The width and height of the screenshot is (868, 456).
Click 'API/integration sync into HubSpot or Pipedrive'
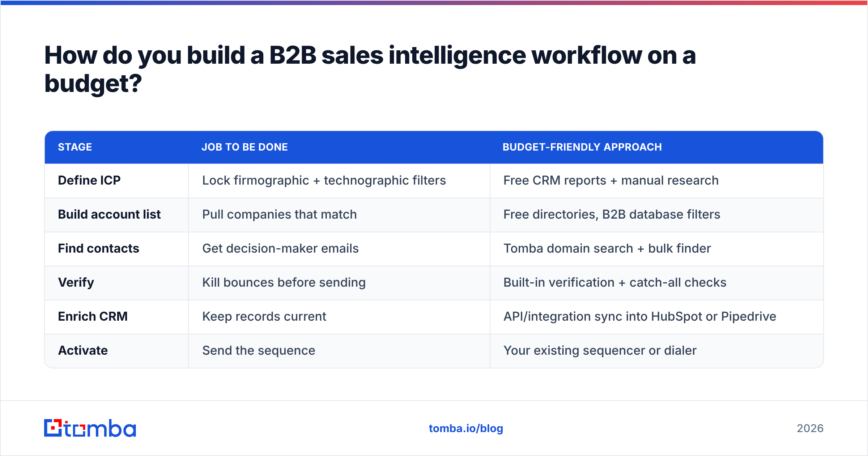(640, 317)
